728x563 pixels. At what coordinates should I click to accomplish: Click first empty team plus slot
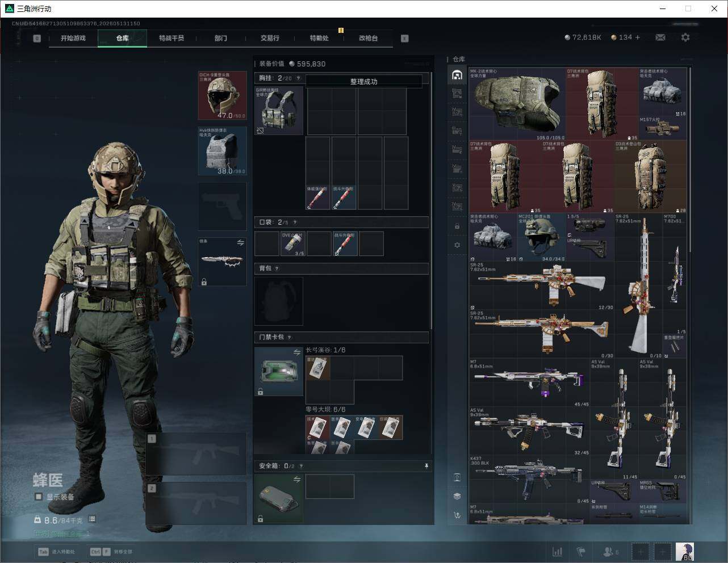point(640,552)
